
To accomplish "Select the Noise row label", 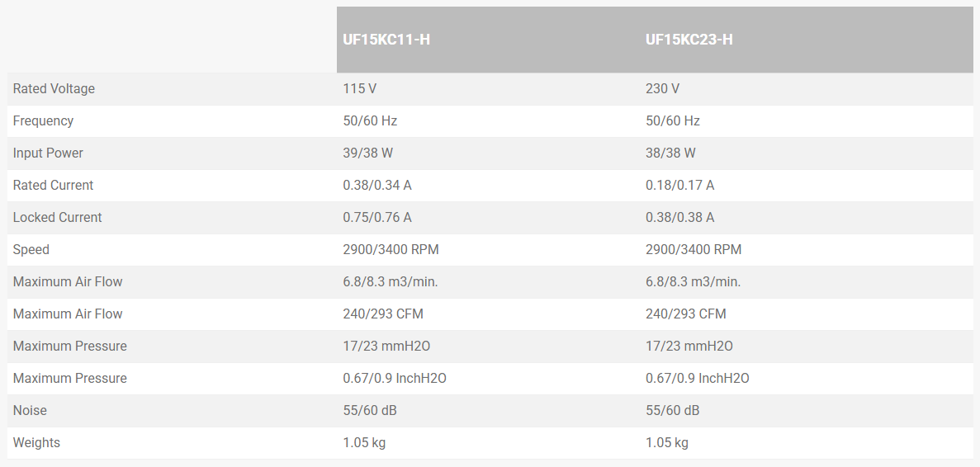I will [30, 410].
